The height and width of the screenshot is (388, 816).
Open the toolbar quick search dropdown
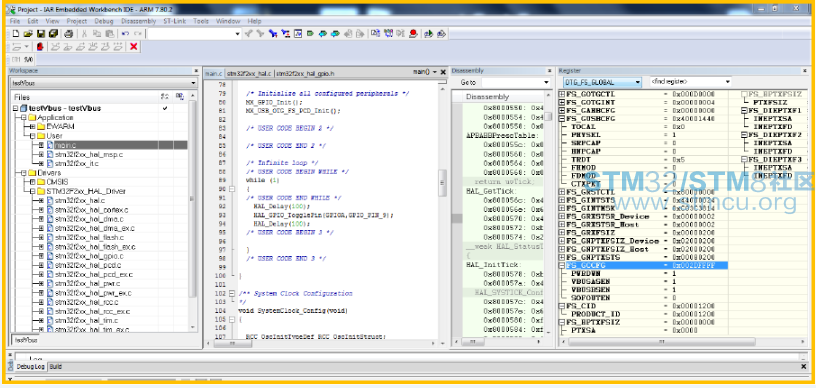pyautogui.click(x=237, y=34)
